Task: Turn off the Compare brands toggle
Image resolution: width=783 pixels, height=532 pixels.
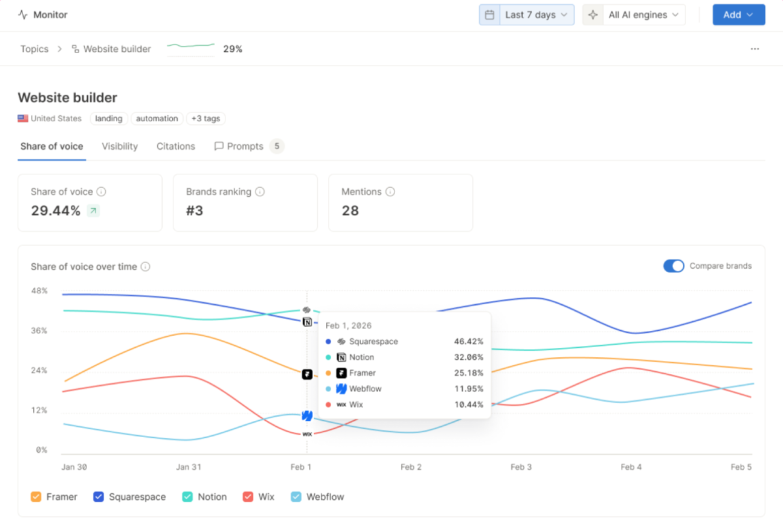Action: [673, 266]
